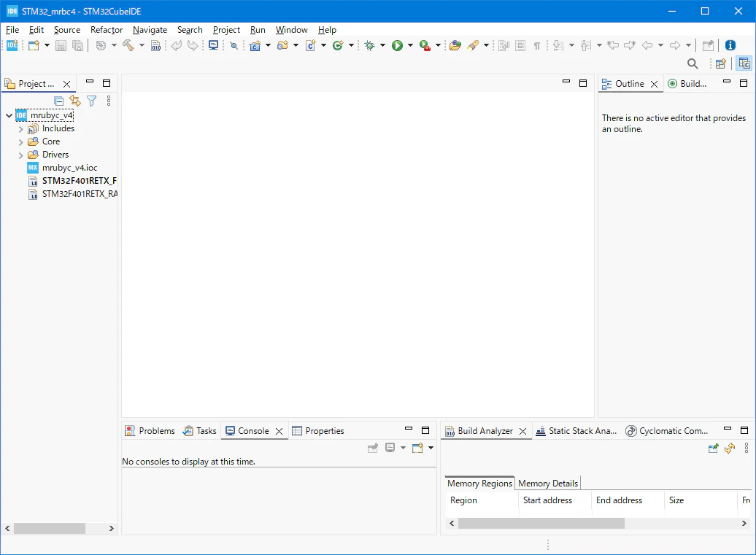Click Open Console icon in Console view
The image size is (756, 555).
tap(417, 448)
